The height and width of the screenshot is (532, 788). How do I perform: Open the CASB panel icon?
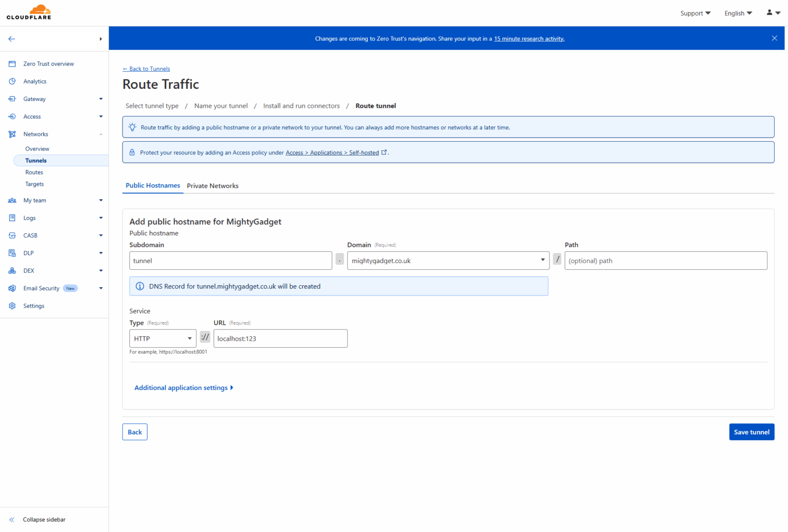12,235
